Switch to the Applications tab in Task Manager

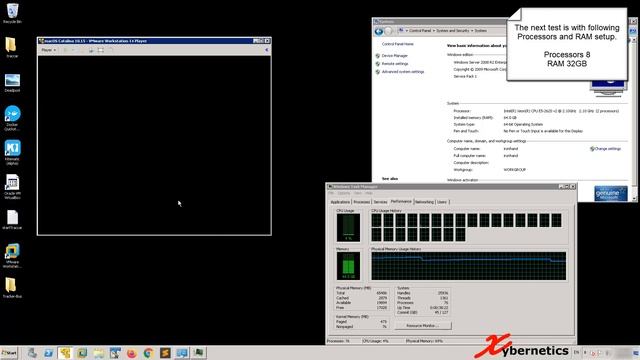[x=340, y=202]
